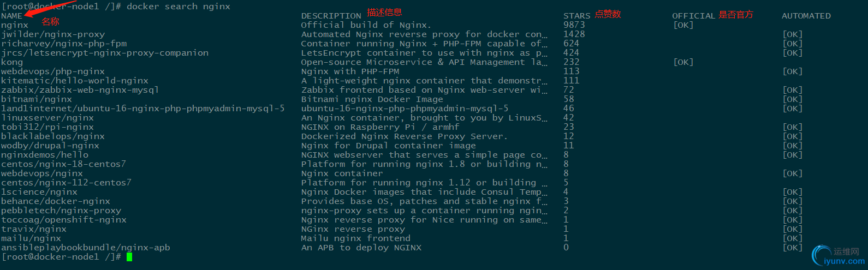
Task: Click the red arrow pointing to NAME
Action: (x=50, y=10)
